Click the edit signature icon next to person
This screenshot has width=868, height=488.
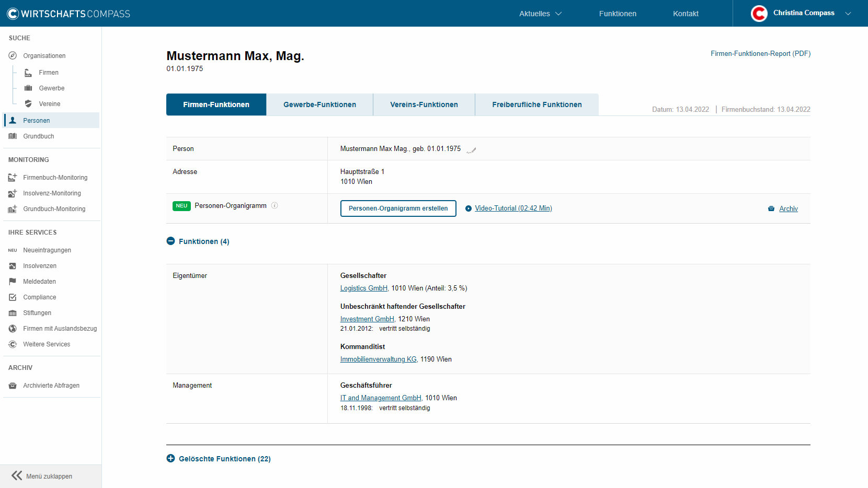click(471, 150)
